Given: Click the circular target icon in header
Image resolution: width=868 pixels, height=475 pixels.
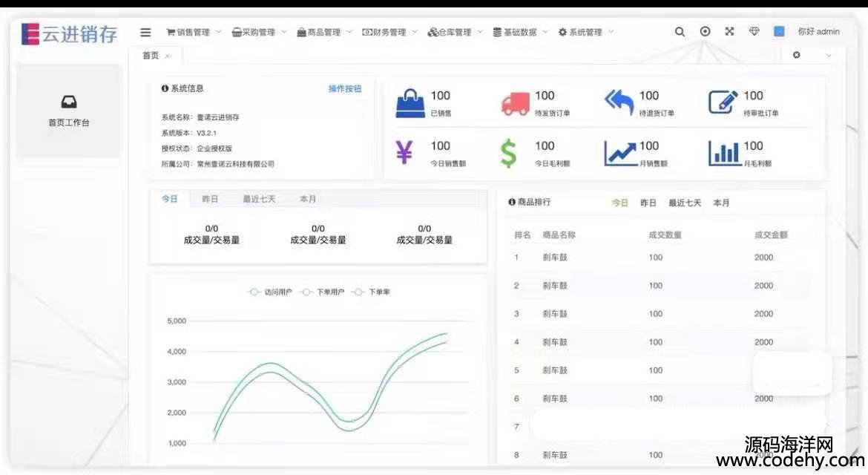Looking at the screenshot, I should [x=705, y=32].
